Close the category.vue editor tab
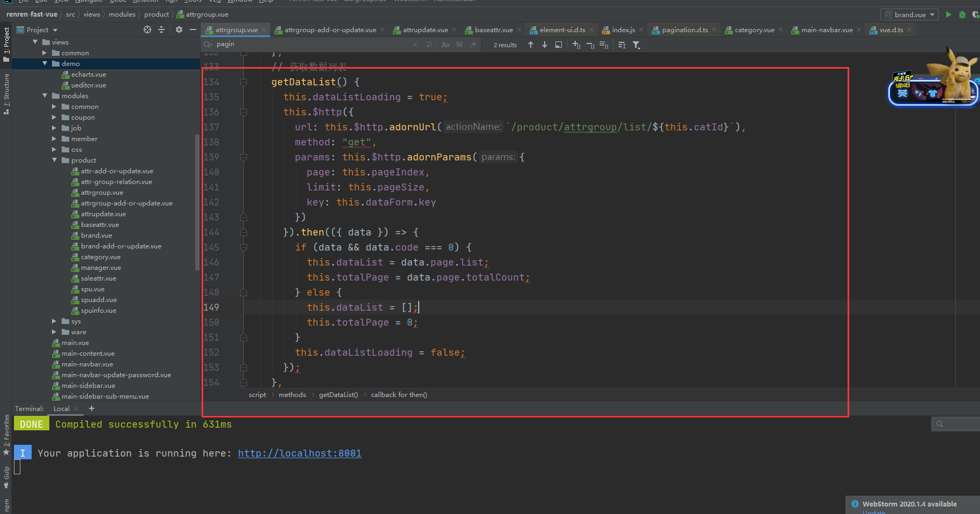This screenshot has height=514, width=980. [x=780, y=30]
